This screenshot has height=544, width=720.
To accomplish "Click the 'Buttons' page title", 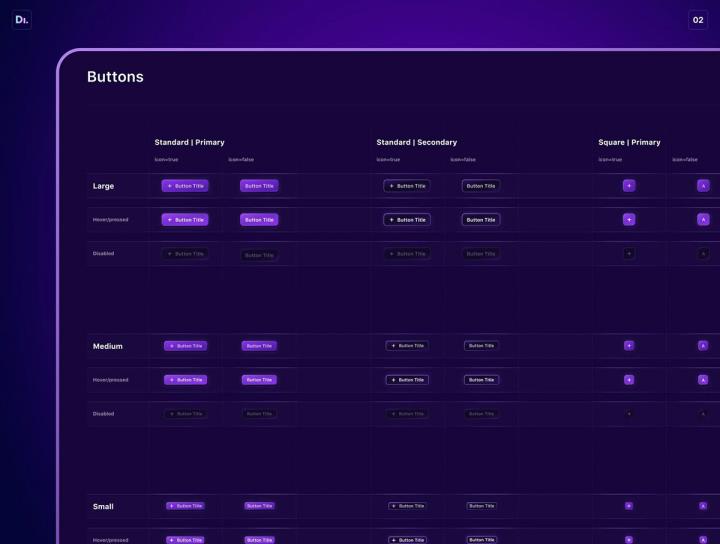I will [115, 77].
